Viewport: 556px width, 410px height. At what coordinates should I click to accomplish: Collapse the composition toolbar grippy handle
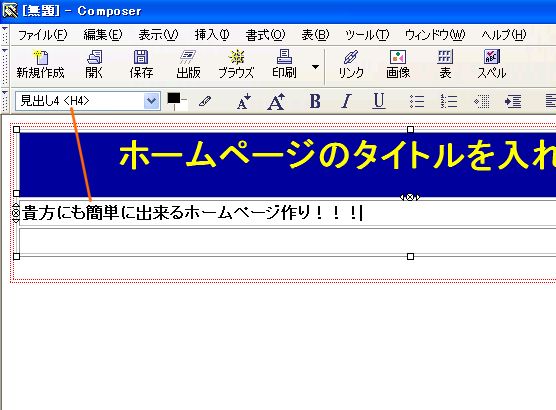click(x=5, y=66)
